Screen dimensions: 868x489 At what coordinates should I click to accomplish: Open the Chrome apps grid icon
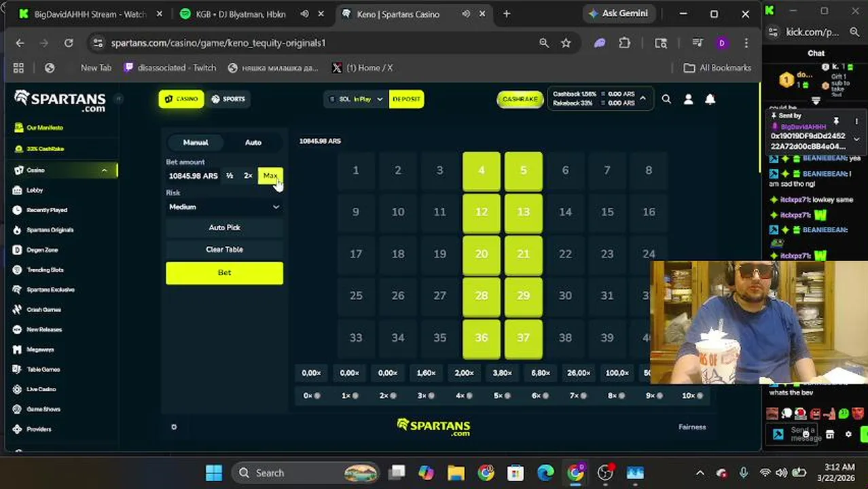(18, 68)
